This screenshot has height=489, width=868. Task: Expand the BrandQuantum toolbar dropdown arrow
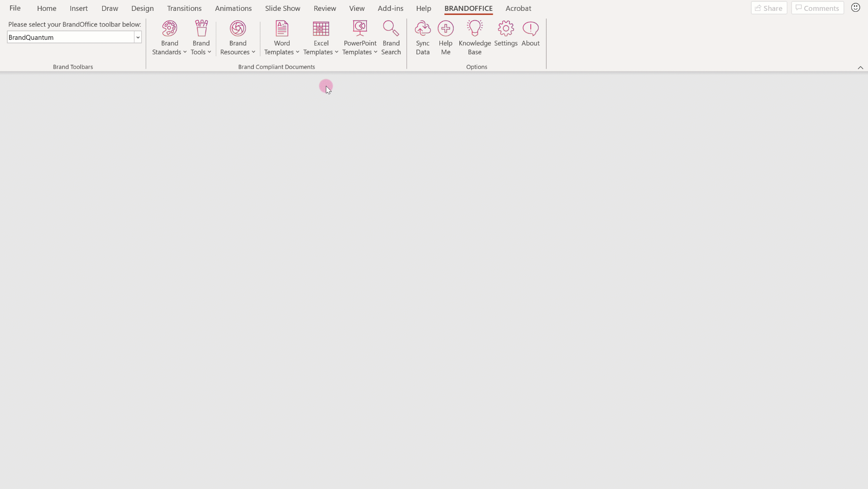pyautogui.click(x=138, y=37)
